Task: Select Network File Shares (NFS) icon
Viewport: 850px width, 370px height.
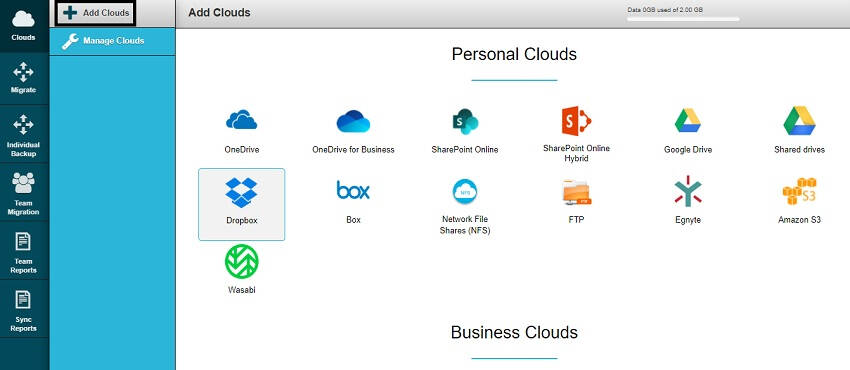Action: [465, 191]
